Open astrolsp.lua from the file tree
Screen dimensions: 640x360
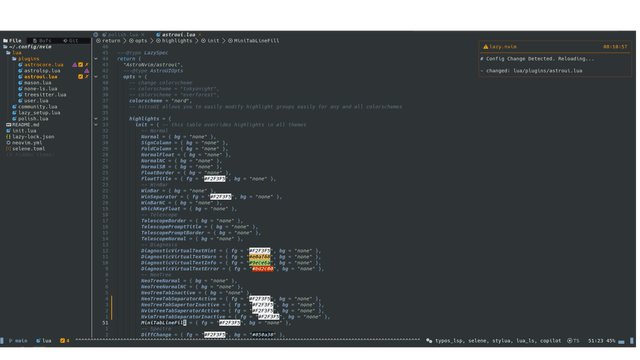pyautogui.click(x=39, y=71)
